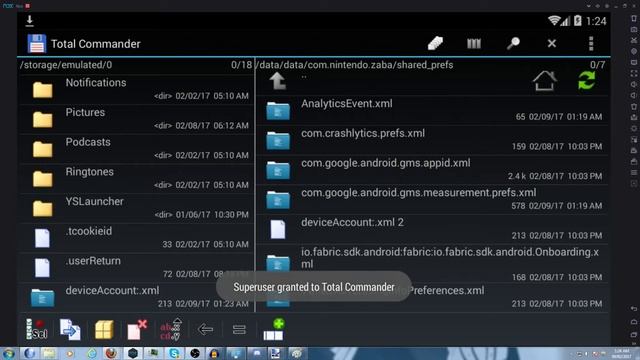Go up to parent folder via arrow icon
Image resolution: width=640 pixels, height=360 pixels.
click(278, 80)
